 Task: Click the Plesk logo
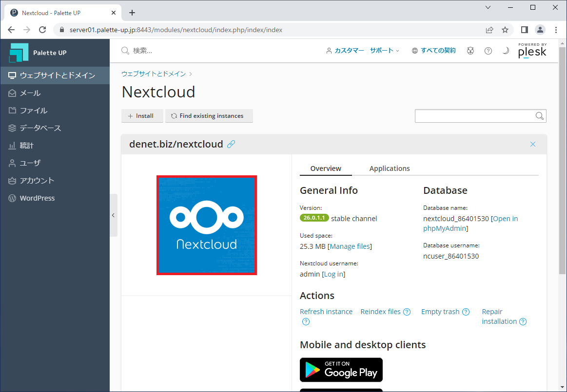pyautogui.click(x=532, y=51)
